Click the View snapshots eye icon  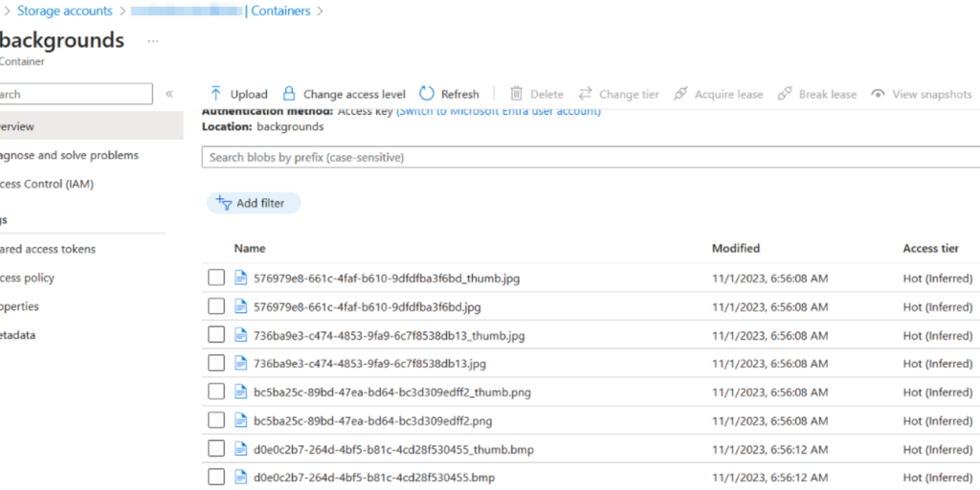(x=878, y=94)
